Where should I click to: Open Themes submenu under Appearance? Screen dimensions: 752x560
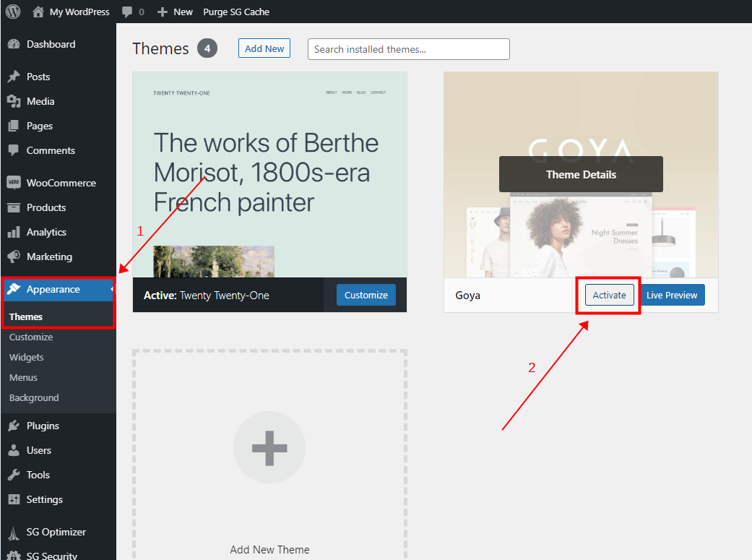coord(26,316)
